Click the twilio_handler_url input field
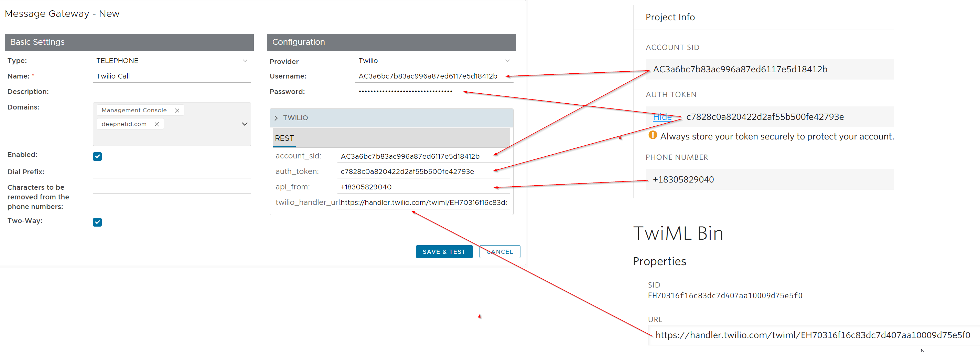 click(423, 203)
